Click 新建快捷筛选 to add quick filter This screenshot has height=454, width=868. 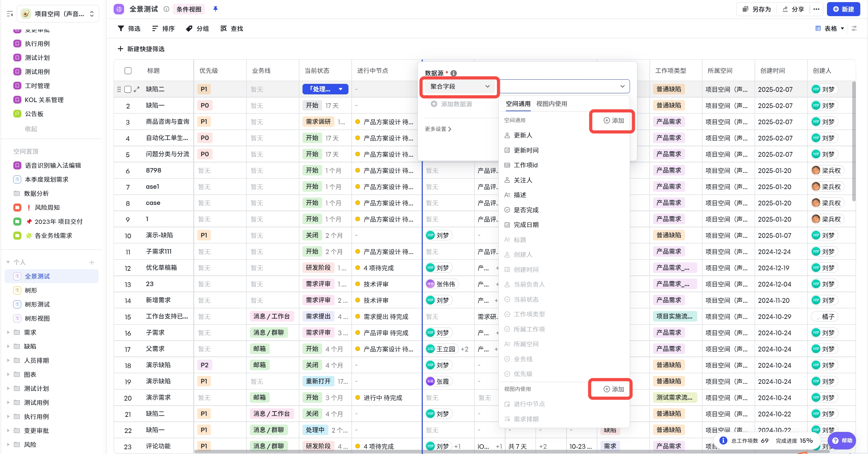(141, 49)
